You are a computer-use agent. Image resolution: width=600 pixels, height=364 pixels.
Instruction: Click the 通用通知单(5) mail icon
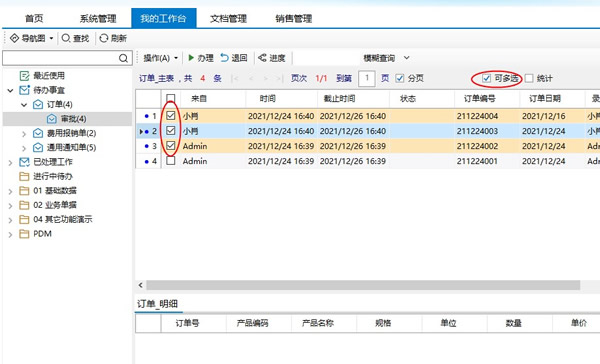38,147
